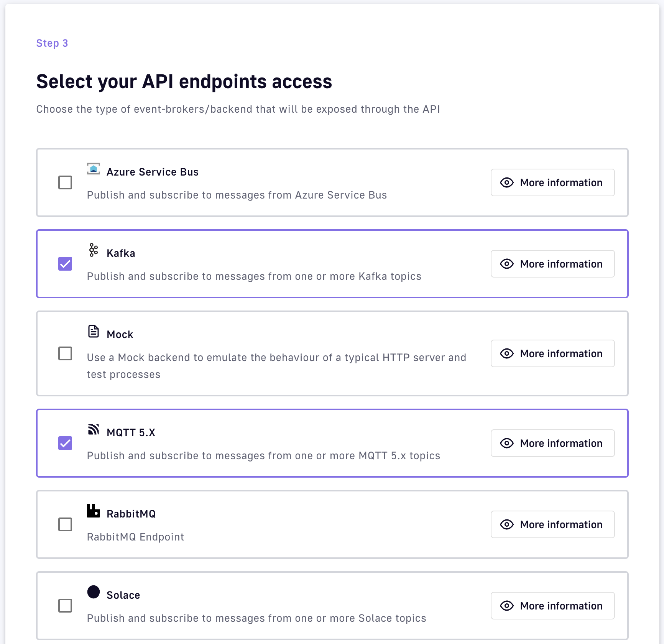Click the MQTT 5.X signal icon
This screenshot has height=644, width=664.
tap(94, 429)
